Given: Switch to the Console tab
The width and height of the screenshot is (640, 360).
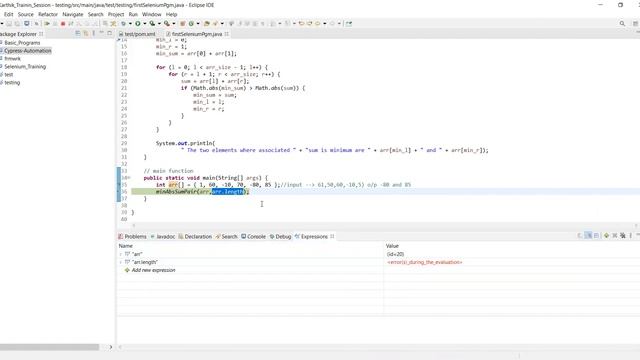Looking at the screenshot, I should (253, 236).
